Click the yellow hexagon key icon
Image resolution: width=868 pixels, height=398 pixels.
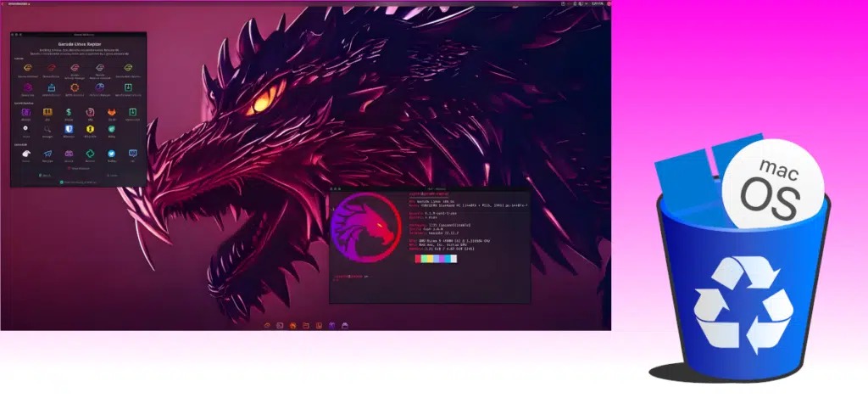coord(90,129)
